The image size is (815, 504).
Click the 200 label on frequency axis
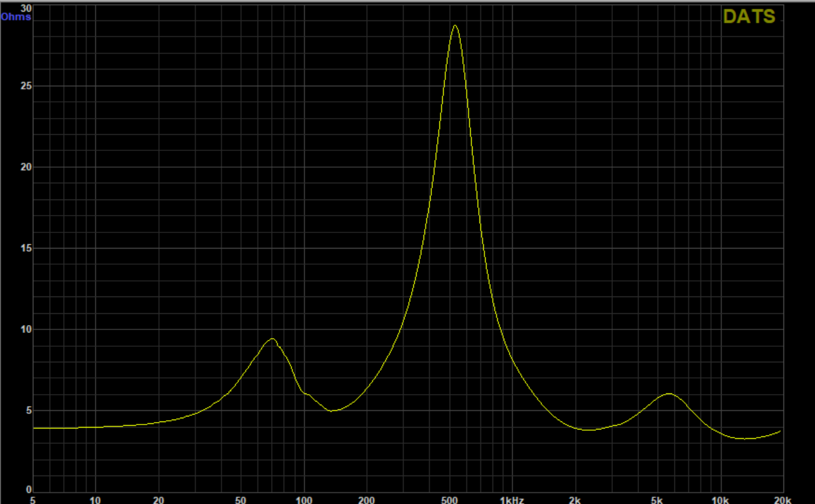tap(366, 500)
